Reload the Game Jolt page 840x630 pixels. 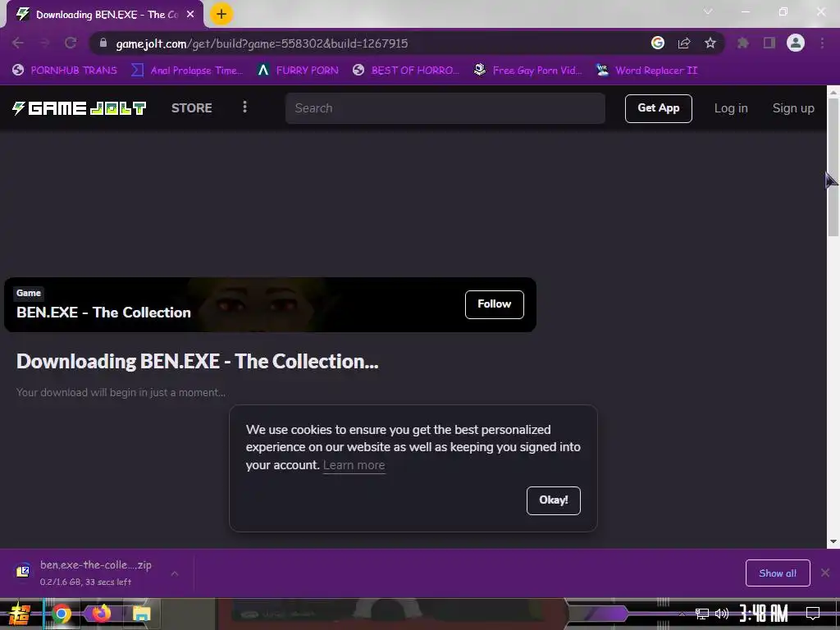71,43
